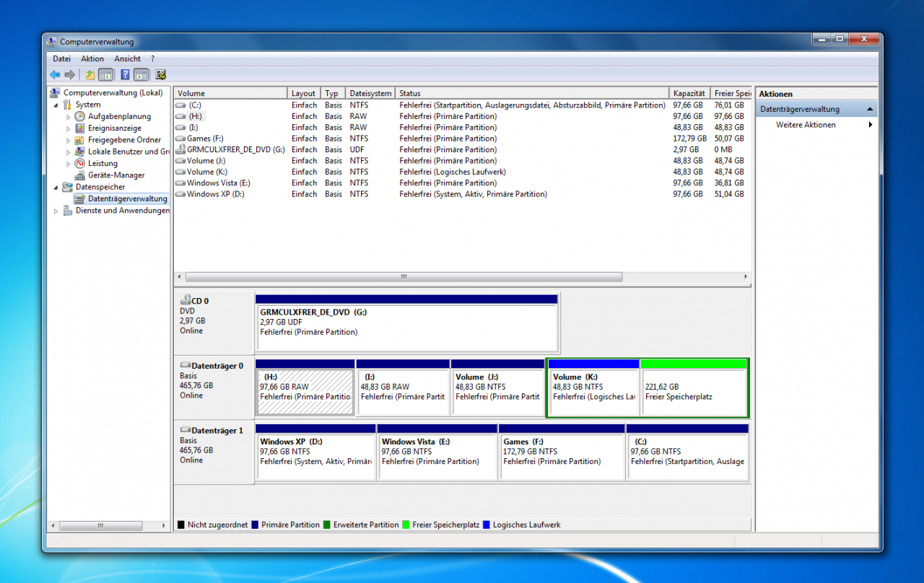Click the Dienste und Anwendungen server icon
Screen dimensions: 924x583
[68, 211]
